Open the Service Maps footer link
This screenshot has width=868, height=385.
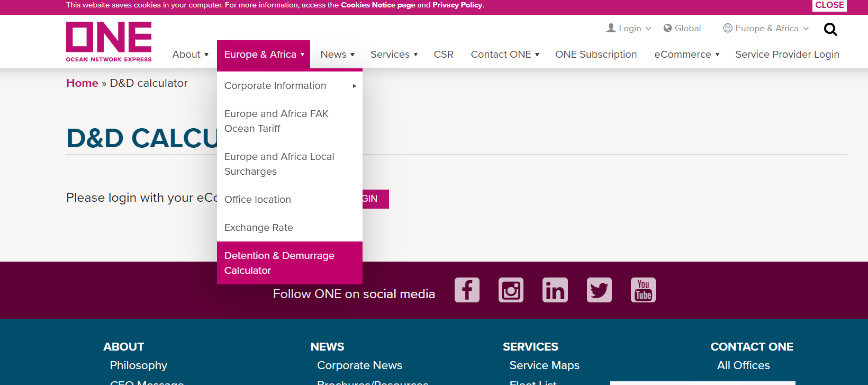coord(544,365)
